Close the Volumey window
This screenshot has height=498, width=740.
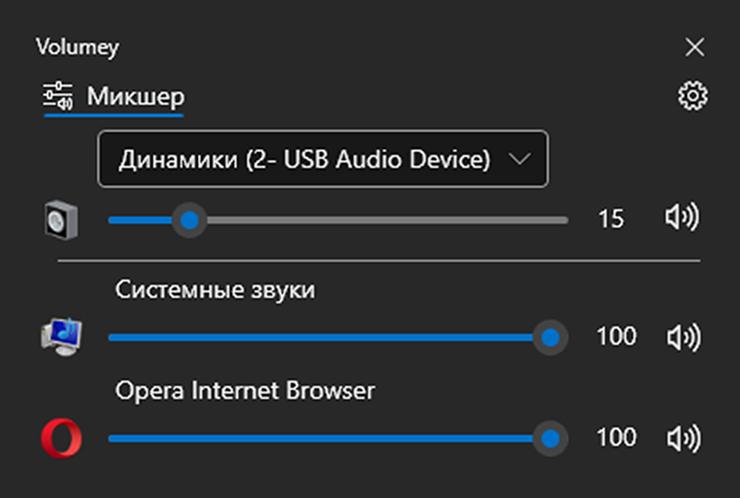[694, 47]
